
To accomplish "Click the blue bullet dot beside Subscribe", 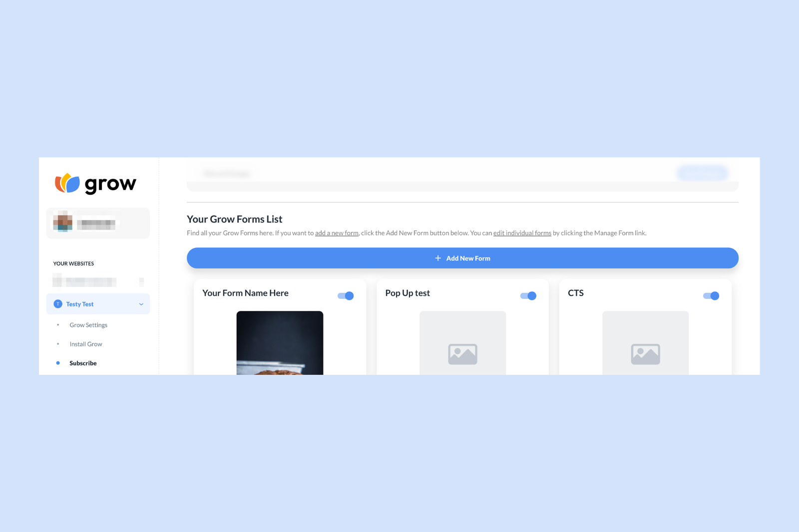I will click(x=58, y=363).
